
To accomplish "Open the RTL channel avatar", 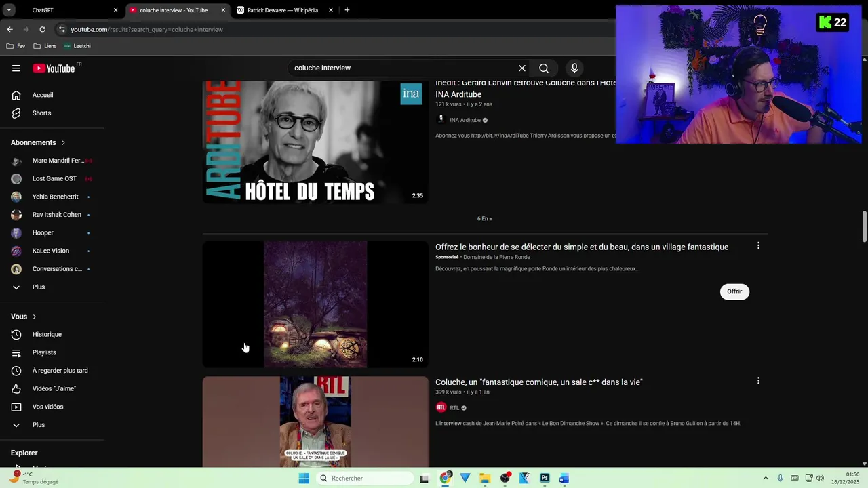I will pyautogui.click(x=441, y=408).
